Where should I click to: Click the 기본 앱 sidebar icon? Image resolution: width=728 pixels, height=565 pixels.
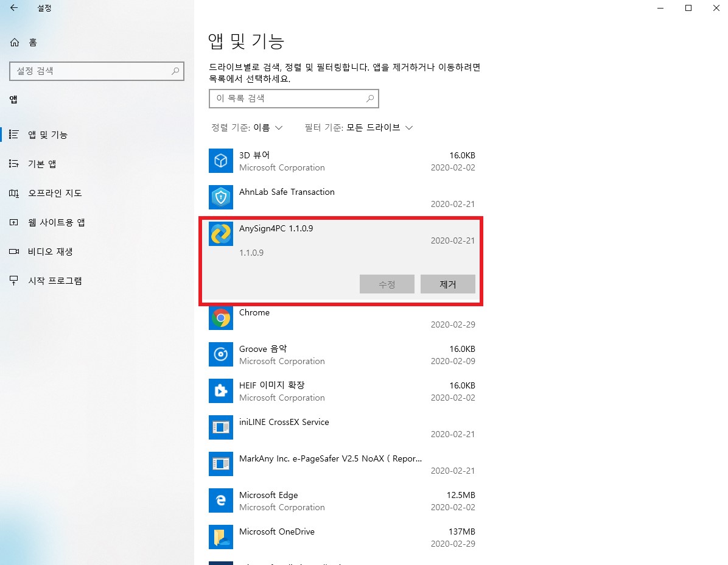[14, 163]
